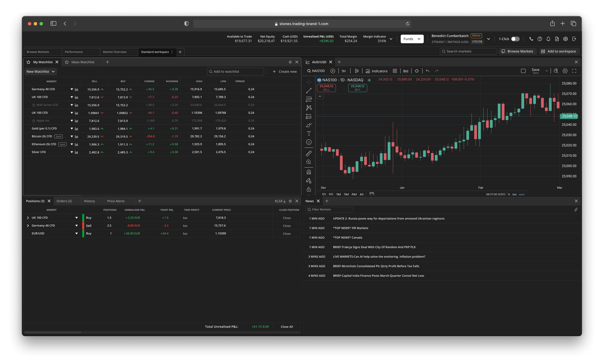This screenshot has width=604, height=364.
Task: Toggle log scale on chart
Action: click(x=514, y=194)
